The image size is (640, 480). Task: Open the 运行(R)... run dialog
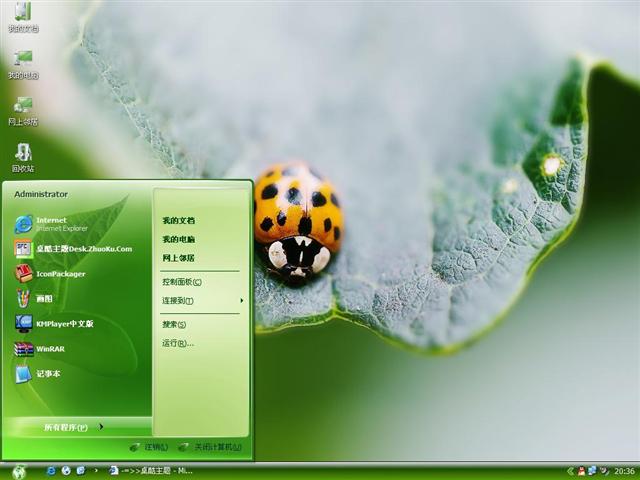click(x=178, y=343)
